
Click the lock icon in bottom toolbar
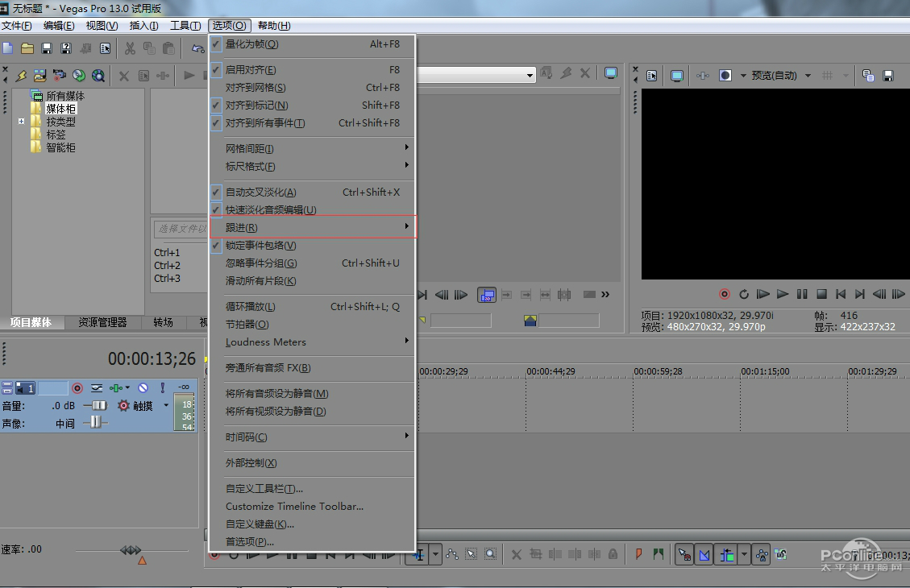(613, 554)
